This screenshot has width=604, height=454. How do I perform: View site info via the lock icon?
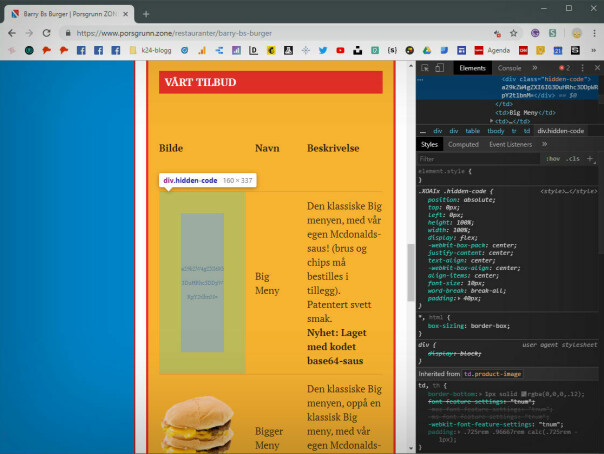68,34
